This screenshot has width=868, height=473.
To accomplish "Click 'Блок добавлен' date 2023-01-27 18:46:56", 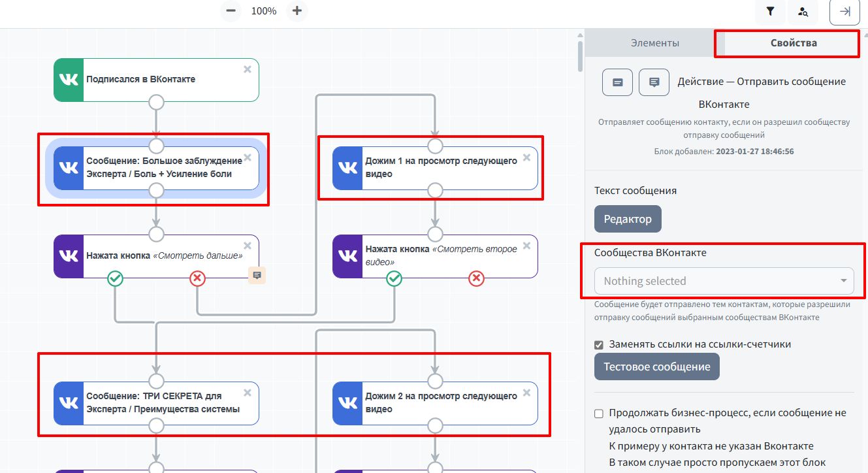I will [755, 151].
